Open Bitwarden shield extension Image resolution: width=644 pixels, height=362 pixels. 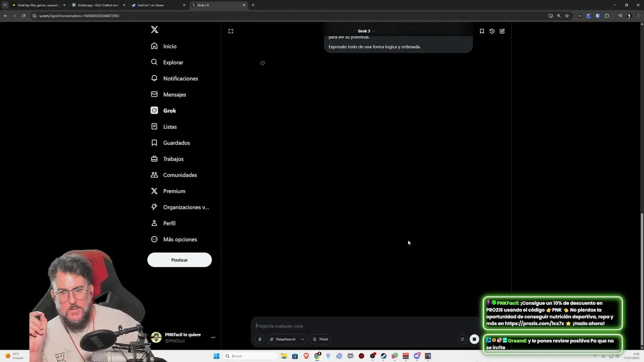pyautogui.click(x=598, y=16)
